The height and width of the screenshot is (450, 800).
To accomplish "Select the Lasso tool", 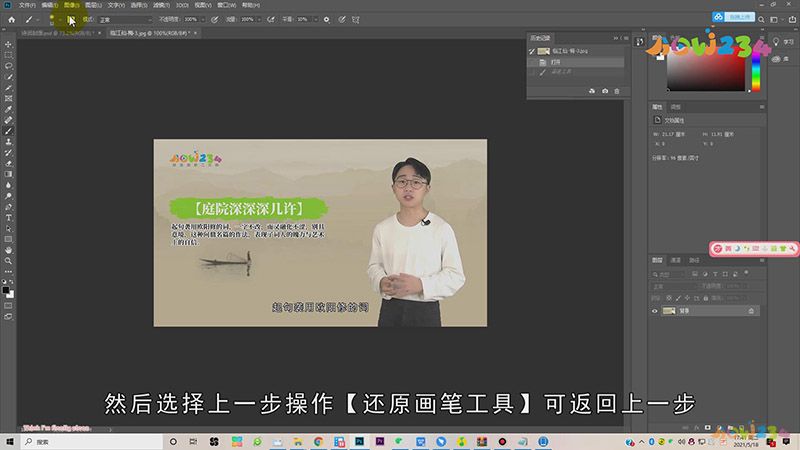I will 8,66.
